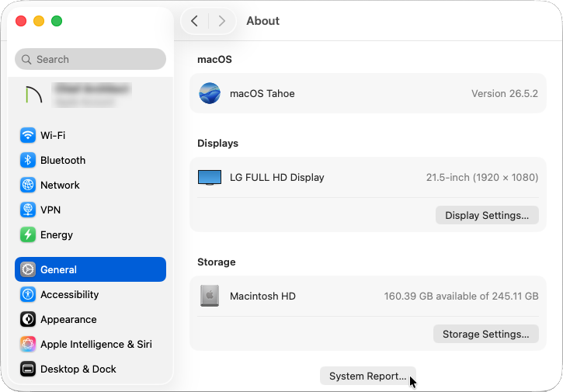Click the Search field
The width and height of the screenshot is (563, 392).
pyautogui.click(x=91, y=59)
